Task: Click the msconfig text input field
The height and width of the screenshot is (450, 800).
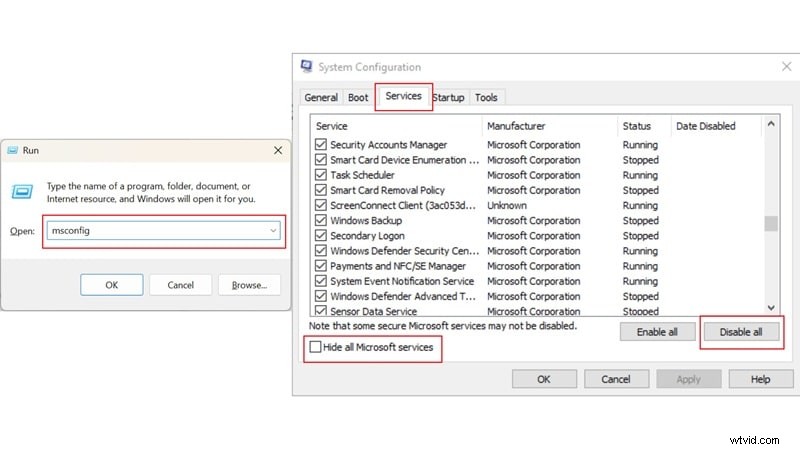Action: click(155, 230)
